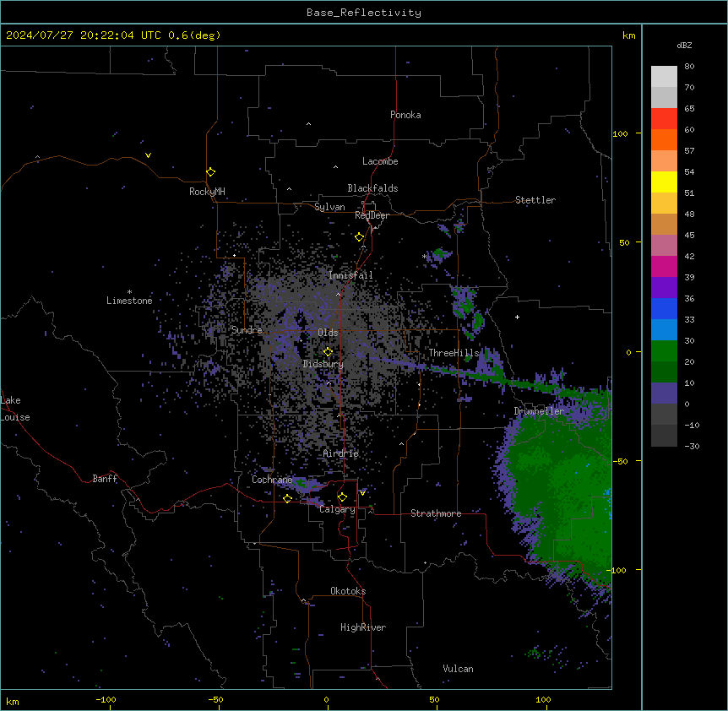The image size is (728, 711).
Task: Click the ThreeHills city label
Action: click(454, 353)
